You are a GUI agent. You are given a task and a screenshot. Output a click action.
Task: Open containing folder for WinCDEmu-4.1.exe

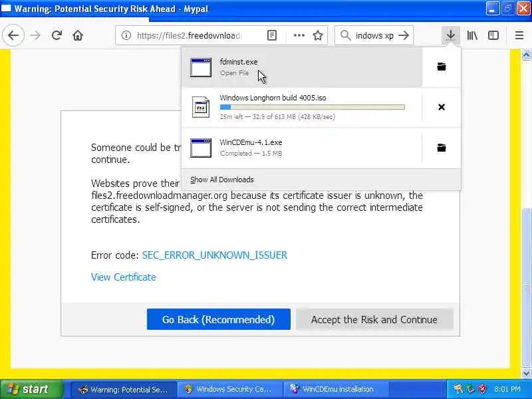pyautogui.click(x=442, y=148)
